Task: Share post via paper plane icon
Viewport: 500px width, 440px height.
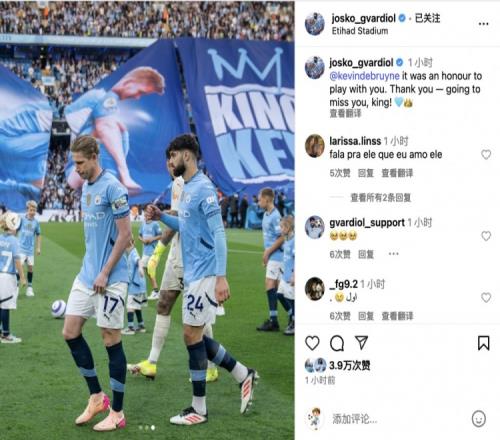Action: coord(361,343)
